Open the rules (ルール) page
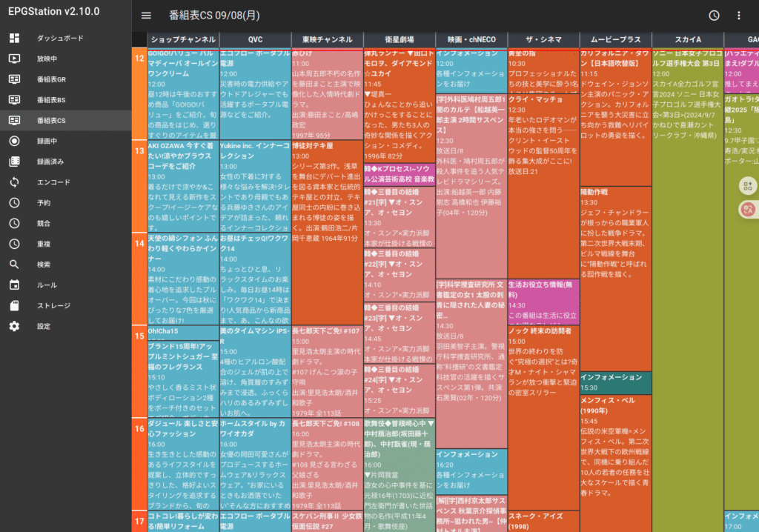 (47, 285)
